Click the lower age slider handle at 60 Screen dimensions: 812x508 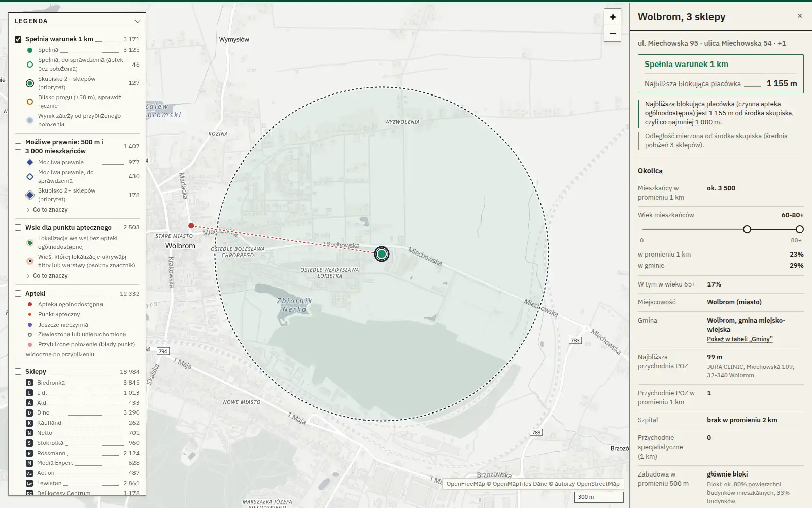coord(747,229)
